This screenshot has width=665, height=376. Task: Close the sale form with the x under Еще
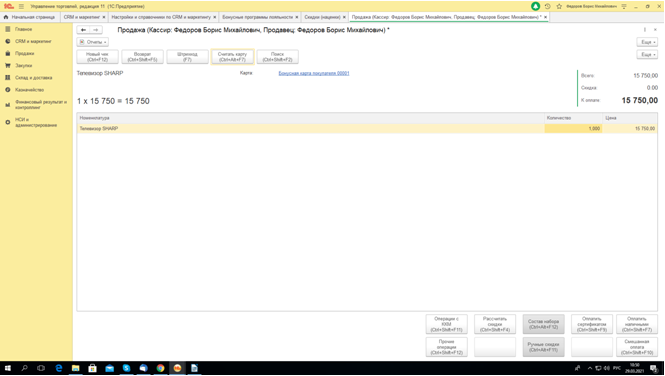coord(655,30)
